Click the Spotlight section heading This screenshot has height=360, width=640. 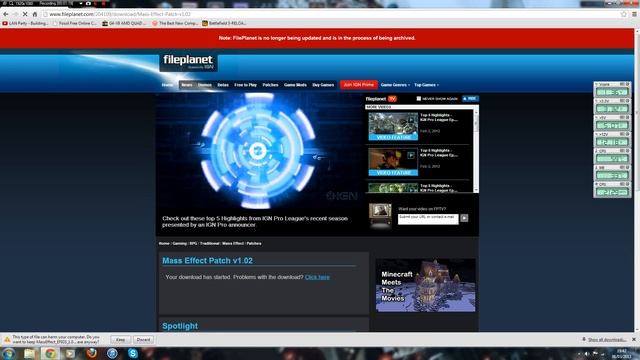coord(180,326)
